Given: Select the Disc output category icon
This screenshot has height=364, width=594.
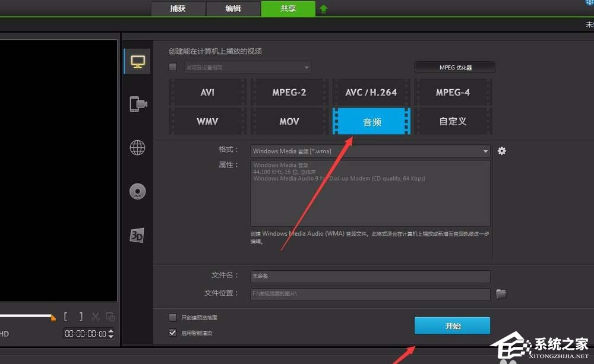Looking at the screenshot, I should 138,191.
